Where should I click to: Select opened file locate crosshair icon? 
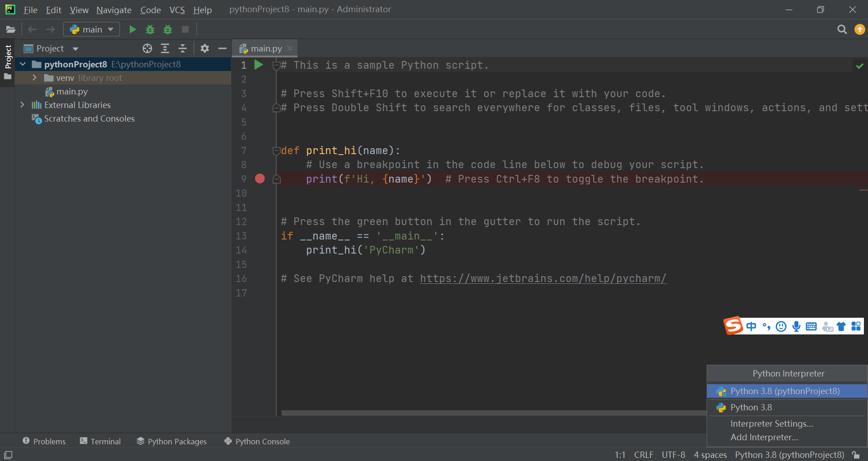147,48
